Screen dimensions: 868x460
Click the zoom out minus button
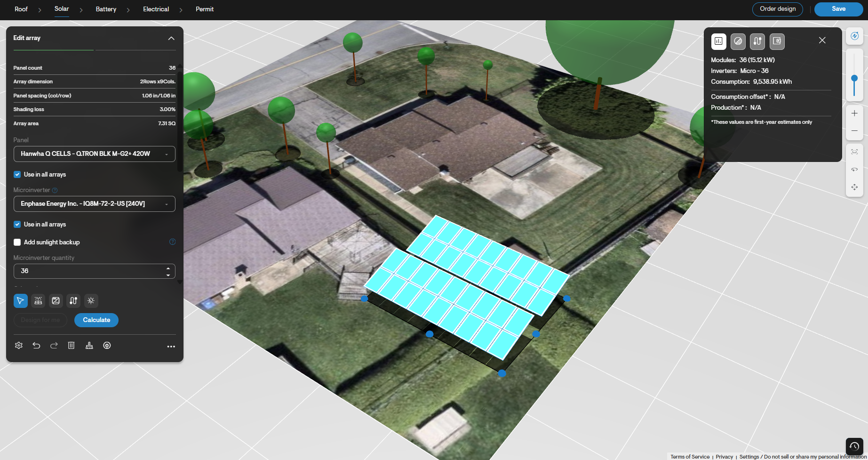coord(854,131)
